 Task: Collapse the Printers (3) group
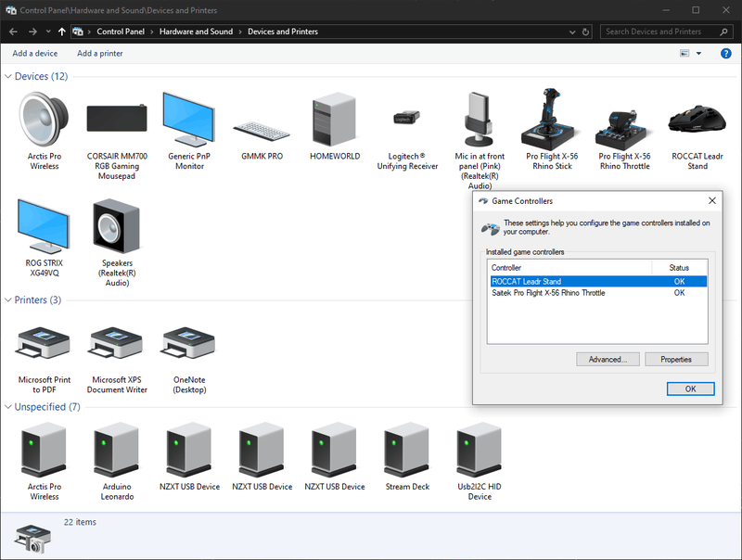coord(8,299)
